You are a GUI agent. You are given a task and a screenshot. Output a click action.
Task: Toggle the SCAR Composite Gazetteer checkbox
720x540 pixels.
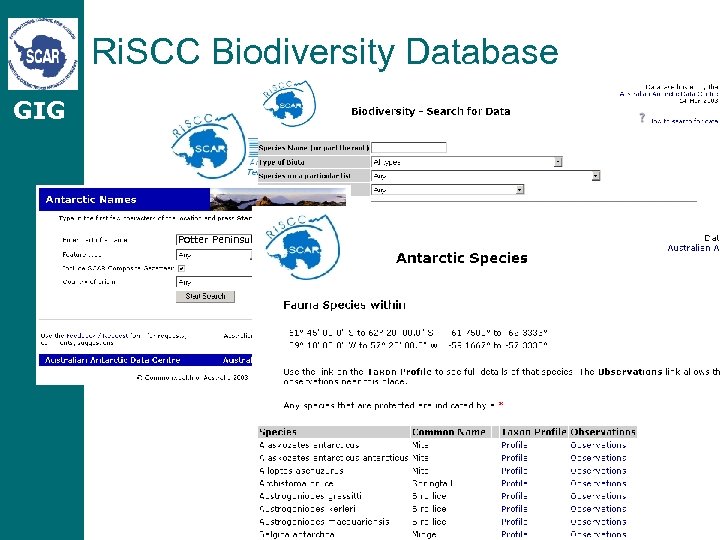point(181,268)
